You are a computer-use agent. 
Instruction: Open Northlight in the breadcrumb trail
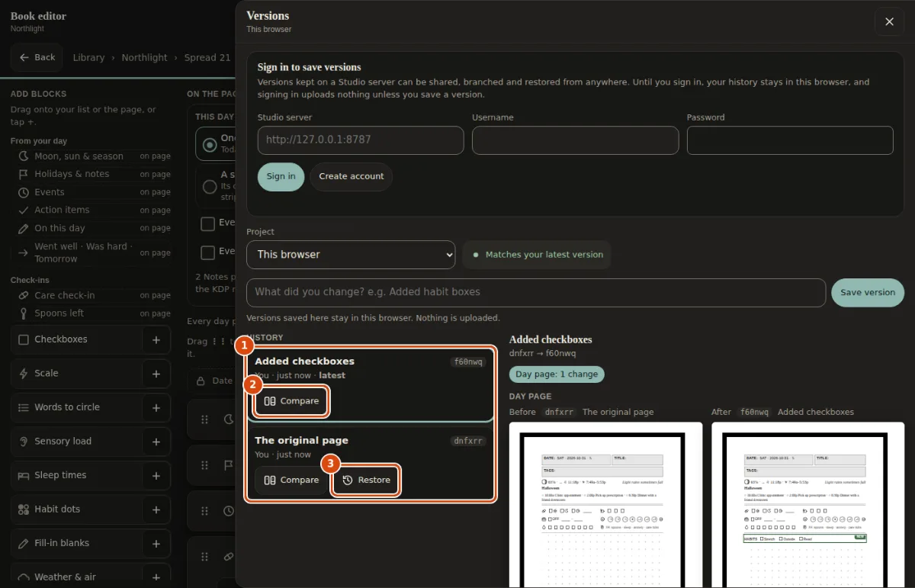coord(144,57)
